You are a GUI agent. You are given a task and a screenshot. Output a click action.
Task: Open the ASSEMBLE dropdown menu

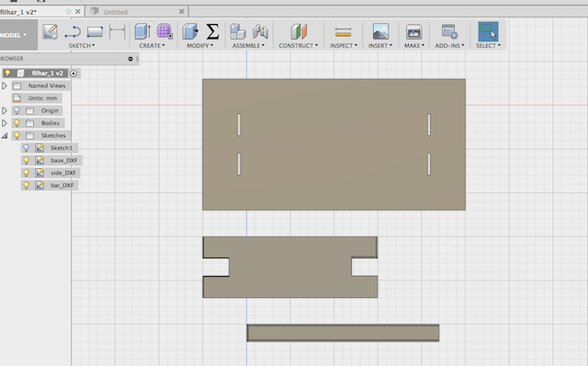tap(248, 45)
